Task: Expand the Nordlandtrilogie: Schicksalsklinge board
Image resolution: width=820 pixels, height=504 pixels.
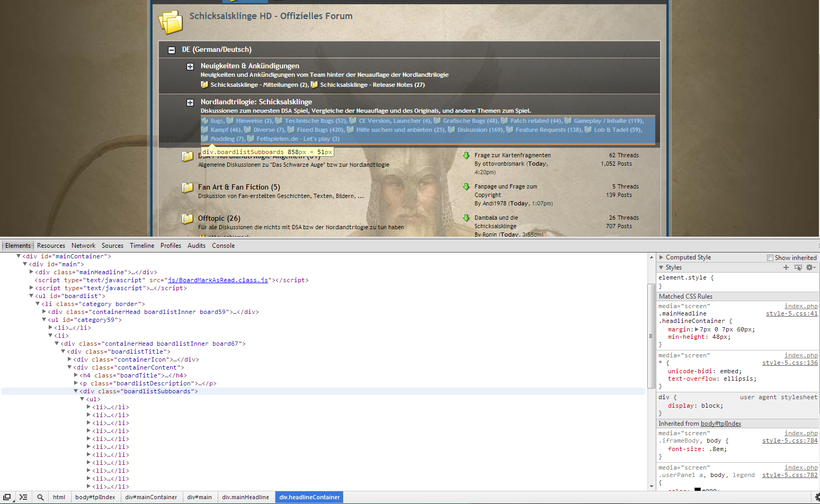Action: coord(190,103)
